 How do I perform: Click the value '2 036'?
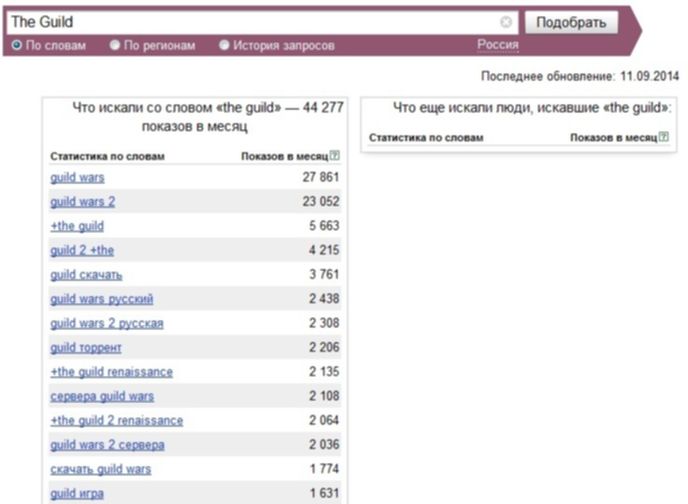(324, 444)
